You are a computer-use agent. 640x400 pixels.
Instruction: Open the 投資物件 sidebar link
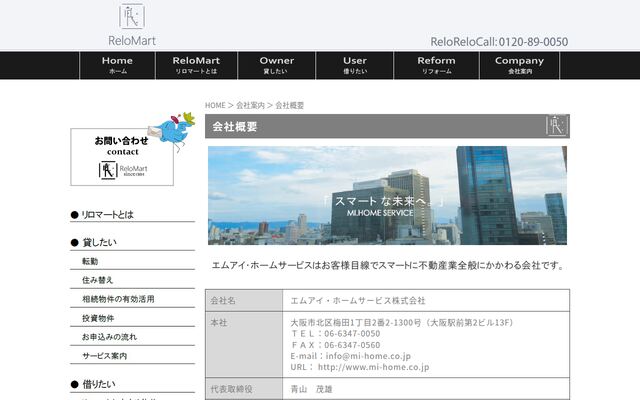(x=98, y=318)
